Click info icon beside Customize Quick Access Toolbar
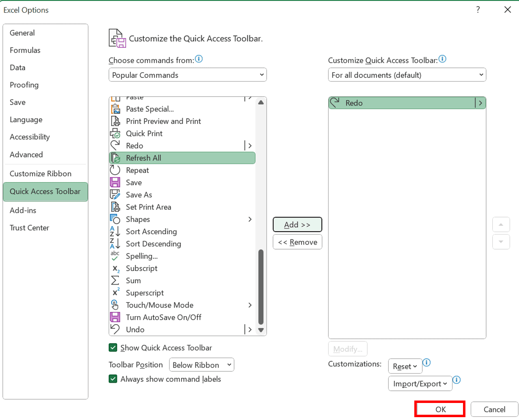 coord(442,59)
